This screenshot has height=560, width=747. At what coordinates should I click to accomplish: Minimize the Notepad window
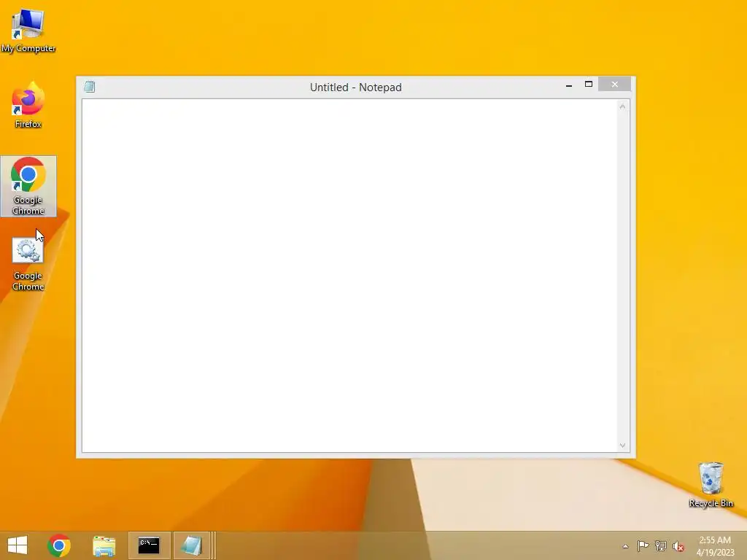coord(569,85)
